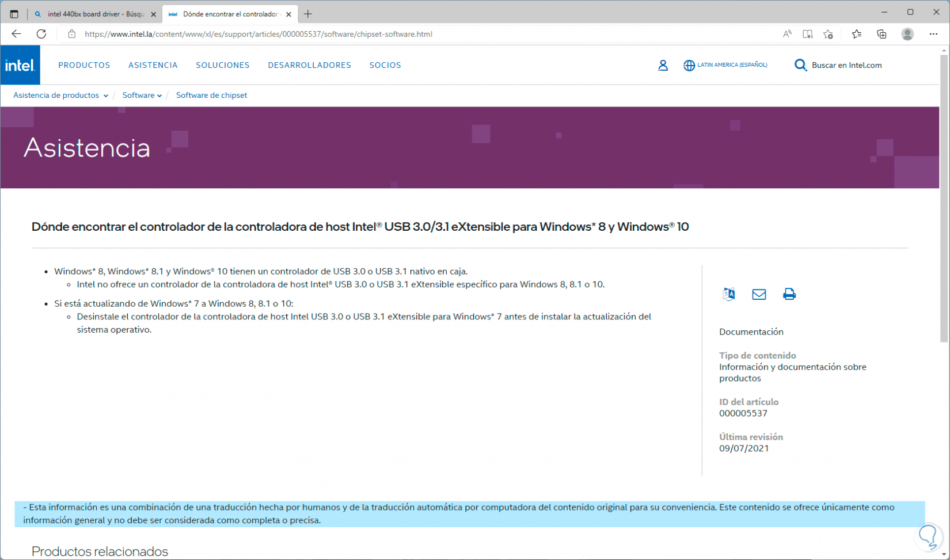This screenshot has width=950, height=560.
Task: Click the 'ID del artículo' label
Action: pos(748,402)
